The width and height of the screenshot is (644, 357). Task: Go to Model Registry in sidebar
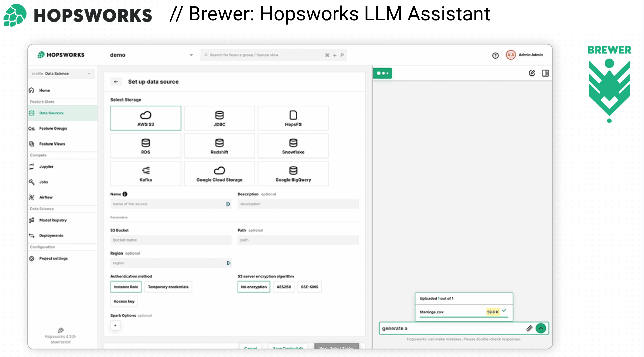(53, 220)
